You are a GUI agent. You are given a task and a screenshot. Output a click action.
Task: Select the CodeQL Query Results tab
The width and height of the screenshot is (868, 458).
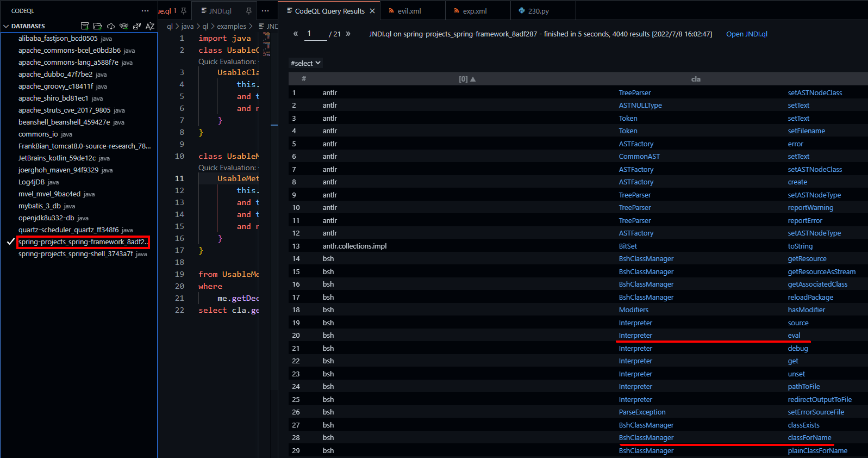329,11
